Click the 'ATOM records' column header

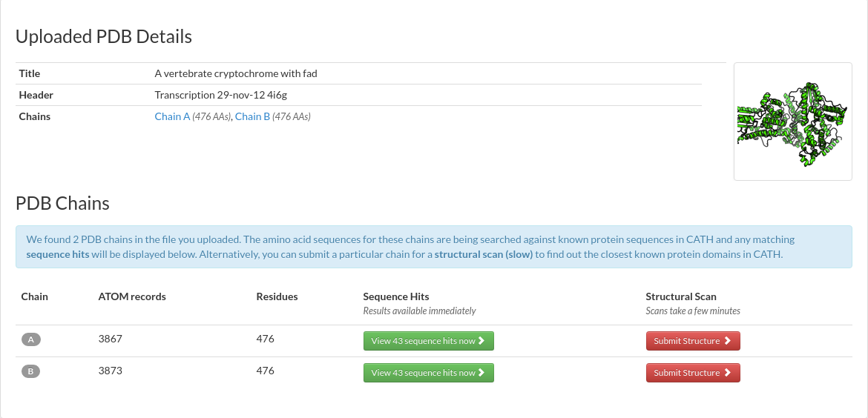pyautogui.click(x=132, y=296)
